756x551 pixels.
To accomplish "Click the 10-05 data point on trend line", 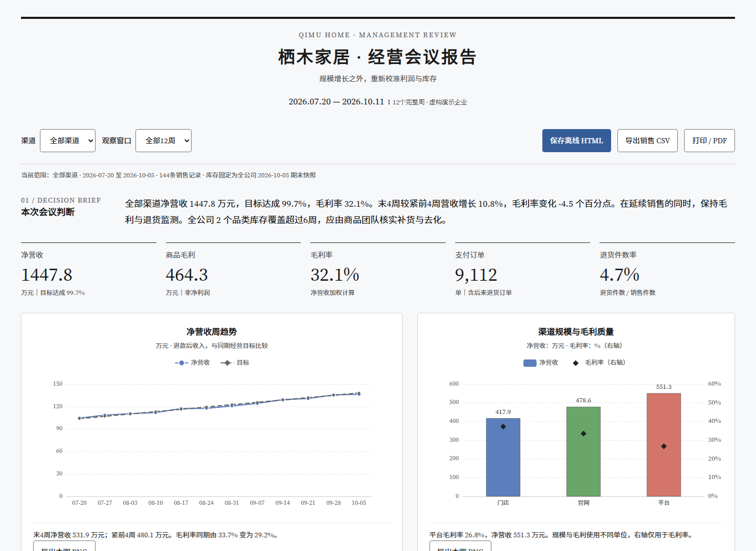I will [x=359, y=394].
